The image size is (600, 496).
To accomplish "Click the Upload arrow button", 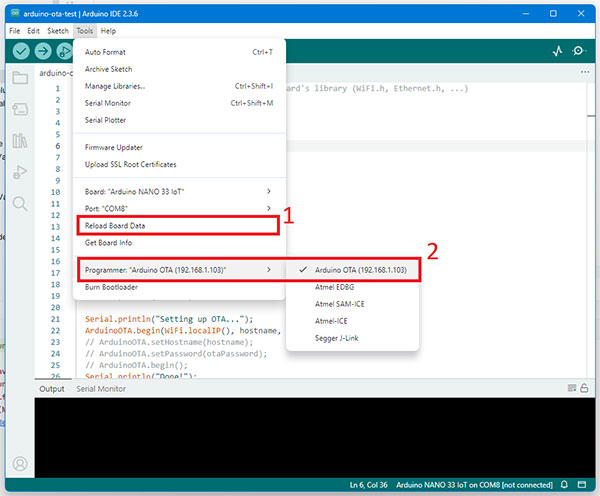I will click(43, 51).
